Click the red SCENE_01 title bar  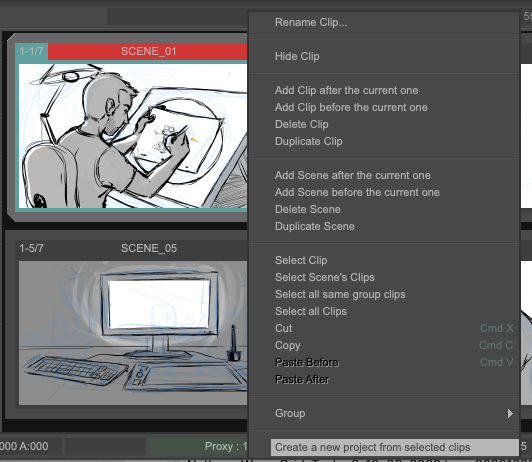coord(148,51)
